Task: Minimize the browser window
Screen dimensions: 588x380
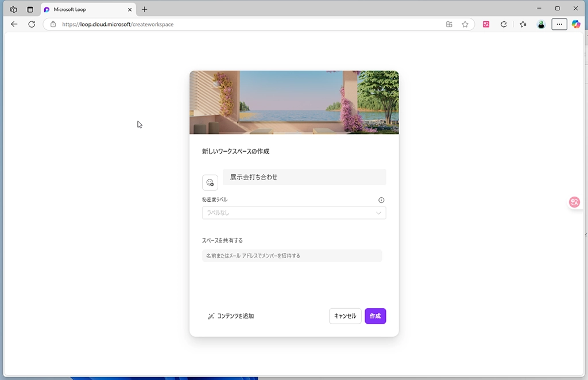Action: [x=539, y=8]
